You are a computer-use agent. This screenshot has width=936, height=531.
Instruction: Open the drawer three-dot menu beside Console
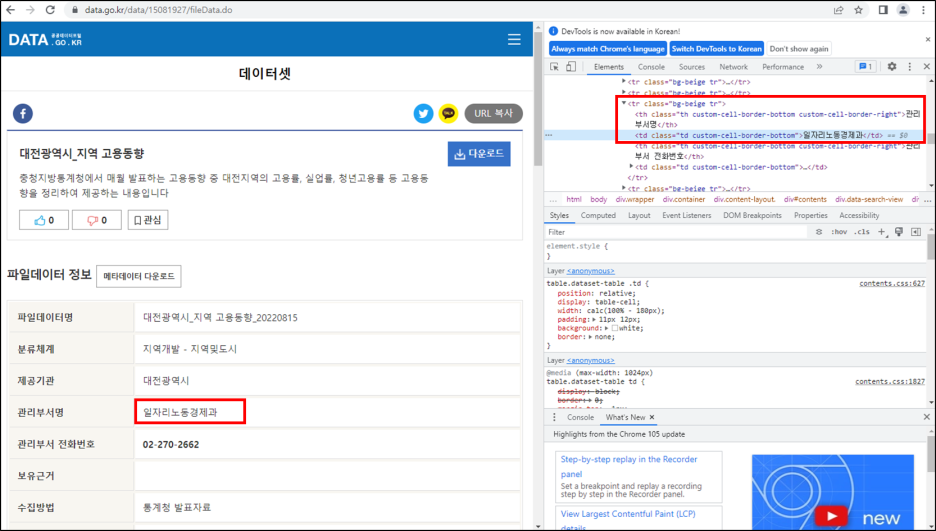[554, 417]
